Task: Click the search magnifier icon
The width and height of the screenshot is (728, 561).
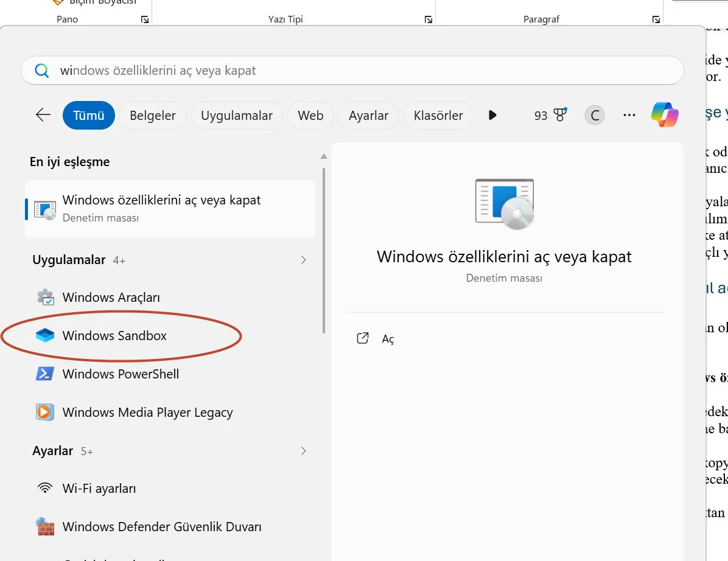Action: coord(41,70)
